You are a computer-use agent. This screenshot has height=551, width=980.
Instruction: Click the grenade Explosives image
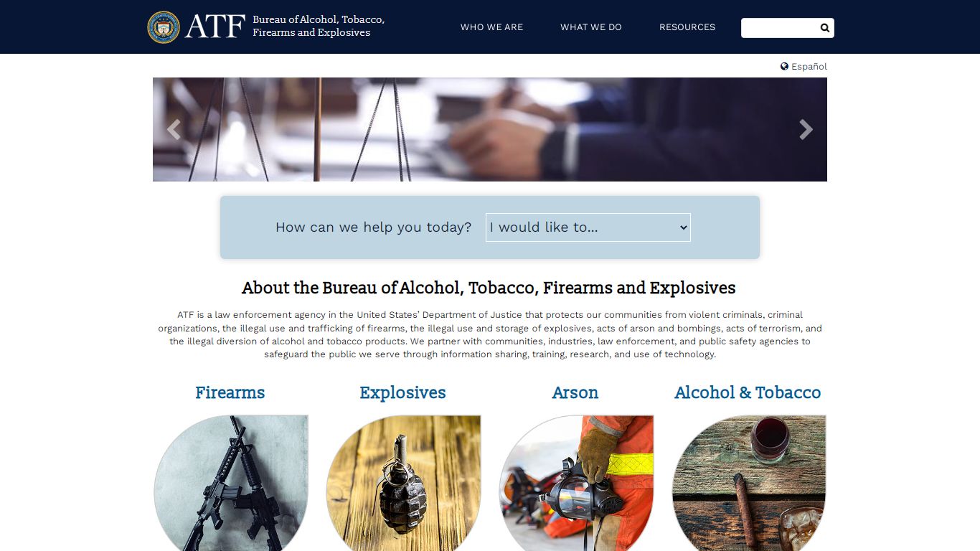point(404,483)
